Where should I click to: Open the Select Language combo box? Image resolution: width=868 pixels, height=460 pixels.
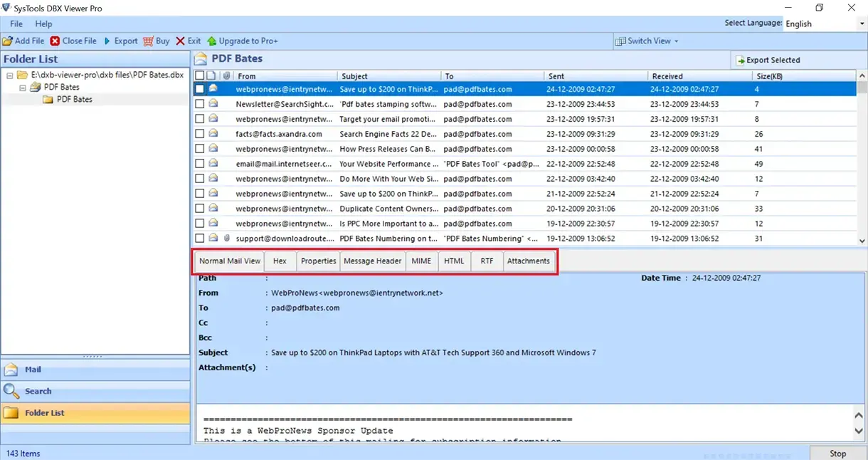(824, 23)
